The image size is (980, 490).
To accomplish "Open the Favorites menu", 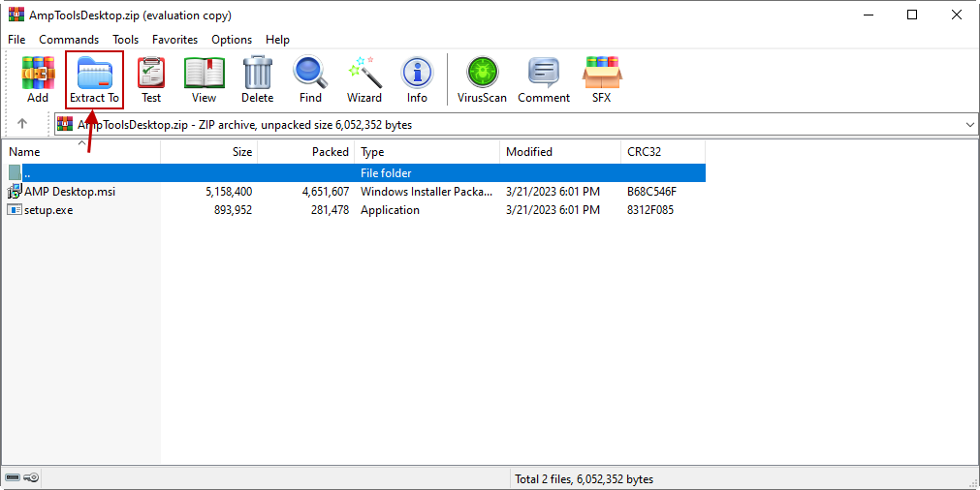I will coord(175,40).
